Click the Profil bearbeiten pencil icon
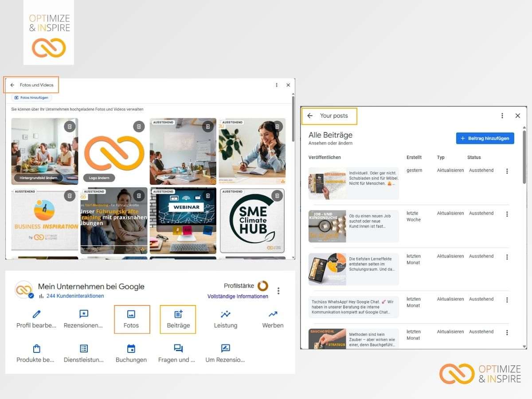 [x=36, y=314]
